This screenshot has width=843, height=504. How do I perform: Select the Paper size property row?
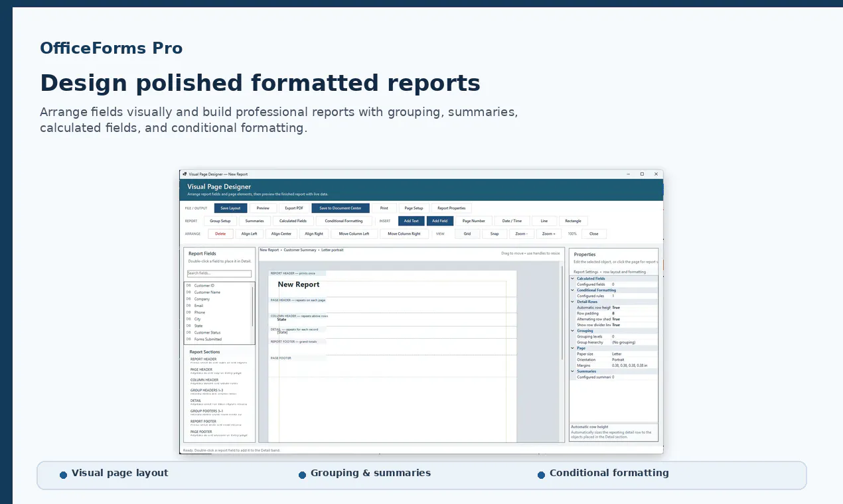[614, 354]
